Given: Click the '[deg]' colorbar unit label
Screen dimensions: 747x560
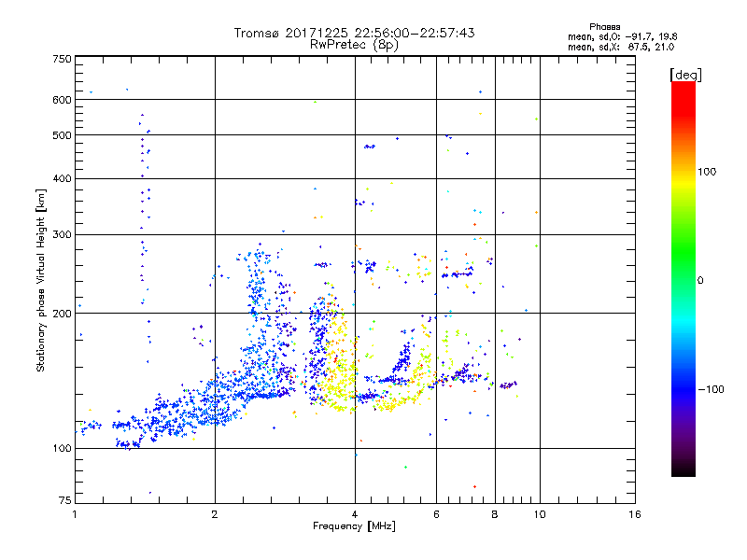Looking at the screenshot, I should 685,75.
